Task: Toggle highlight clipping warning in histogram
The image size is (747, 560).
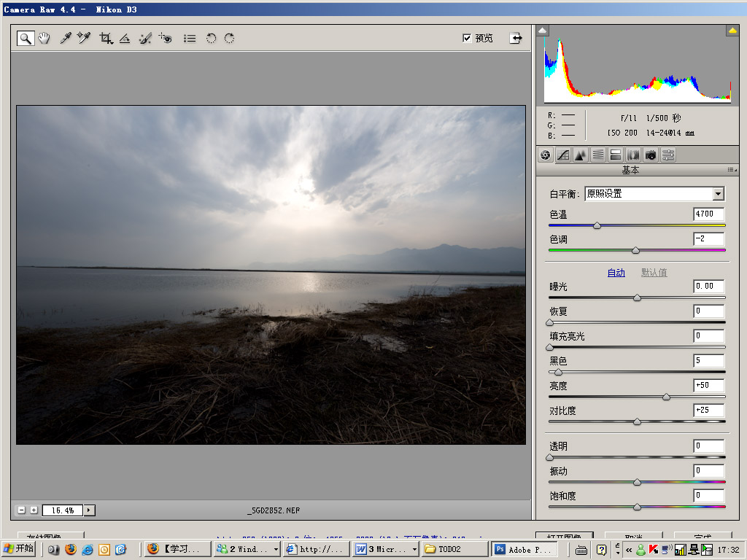Action: click(x=732, y=31)
